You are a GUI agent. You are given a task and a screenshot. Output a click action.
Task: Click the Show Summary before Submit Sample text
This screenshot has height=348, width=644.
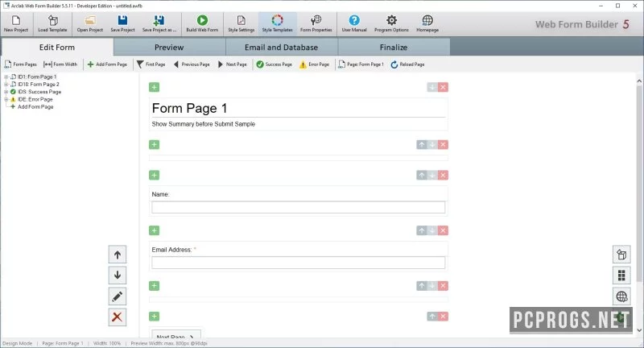pyautogui.click(x=204, y=124)
